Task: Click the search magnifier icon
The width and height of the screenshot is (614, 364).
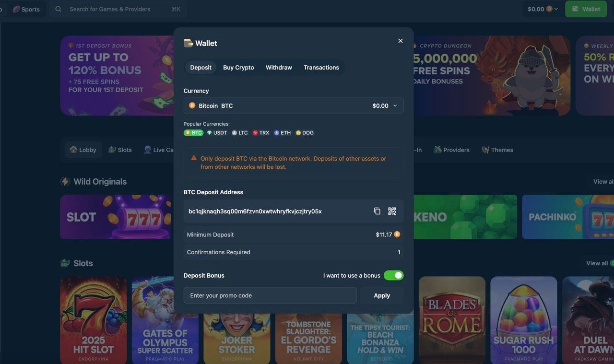Action: [58, 9]
